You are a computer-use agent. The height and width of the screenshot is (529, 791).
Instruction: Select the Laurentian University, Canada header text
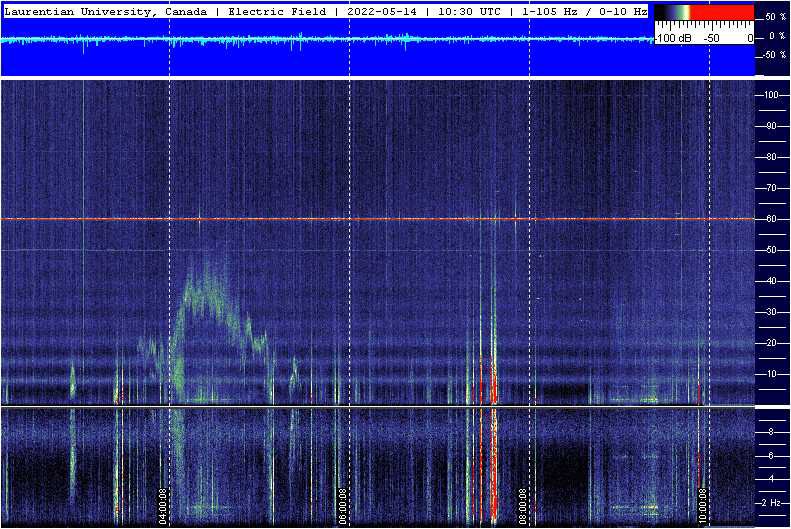point(107,11)
